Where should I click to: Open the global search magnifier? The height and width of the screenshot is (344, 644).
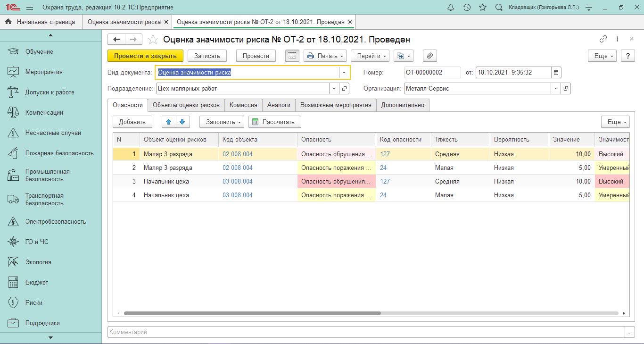pos(499,8)
